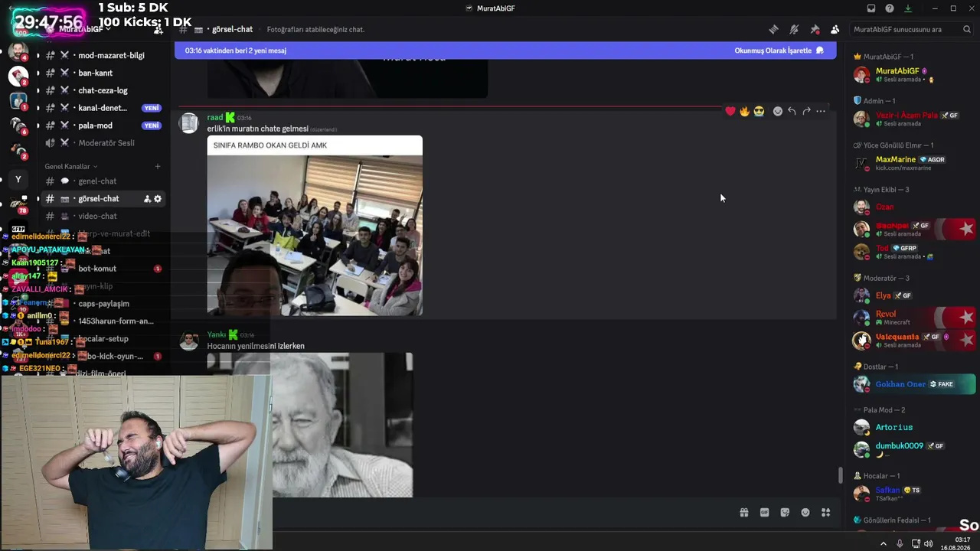Create invite for görsel-chat channel
This screenshot has height=551, width=980.
(147, 199)
